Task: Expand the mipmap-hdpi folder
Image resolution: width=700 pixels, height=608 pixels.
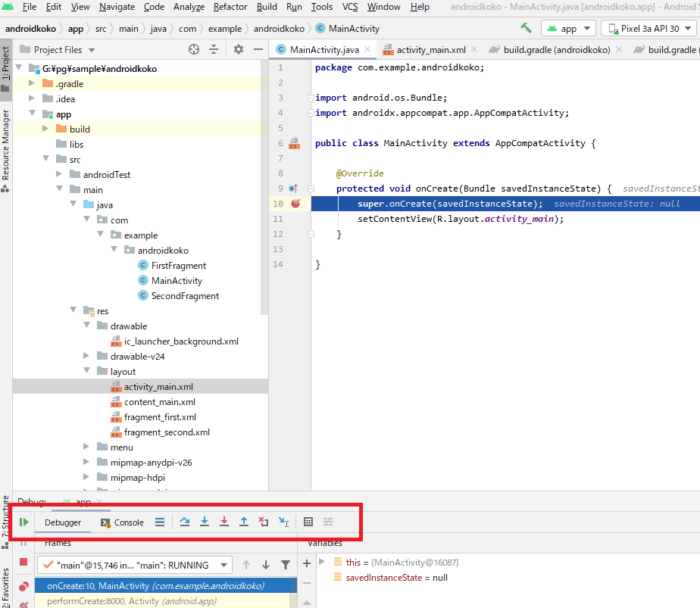Action: pos(86,477)
